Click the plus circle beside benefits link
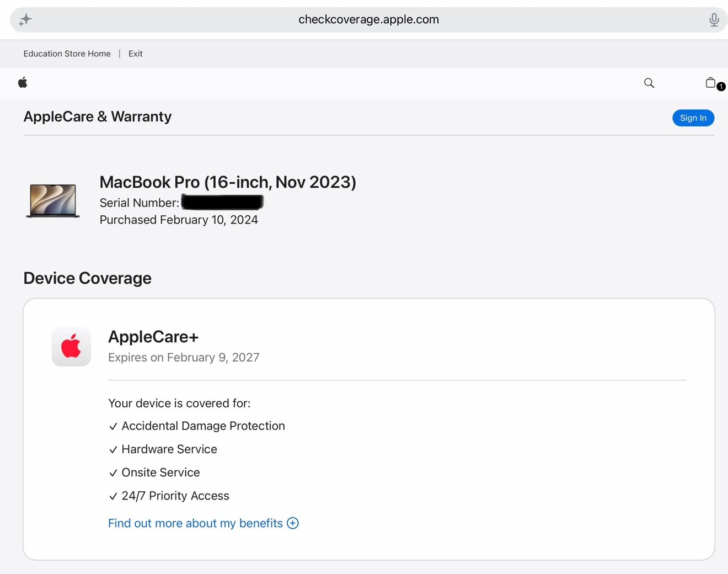Image resolution: width=728 pixels, height=574 pixels. (293, 523)
